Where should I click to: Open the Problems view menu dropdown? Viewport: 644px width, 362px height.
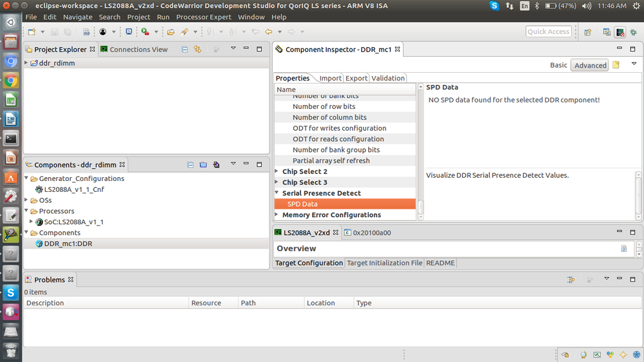click(x=606, y=279)
